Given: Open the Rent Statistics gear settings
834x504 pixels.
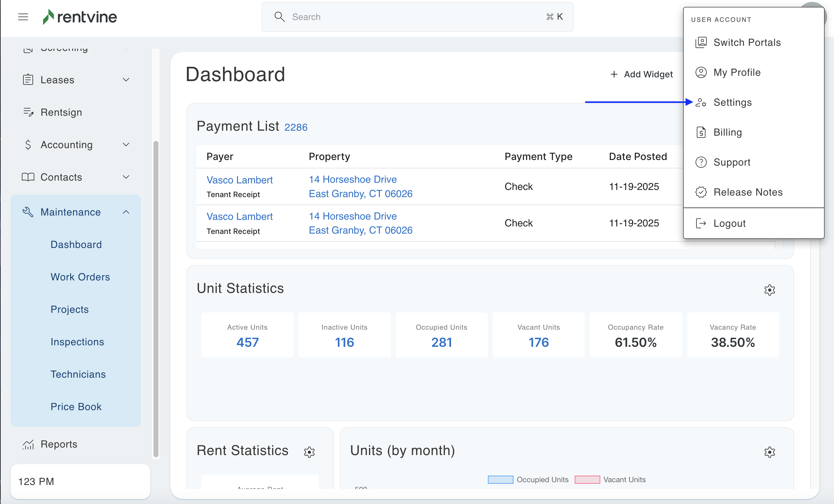Looking at the screenshot, I should [x=309, y=452].
